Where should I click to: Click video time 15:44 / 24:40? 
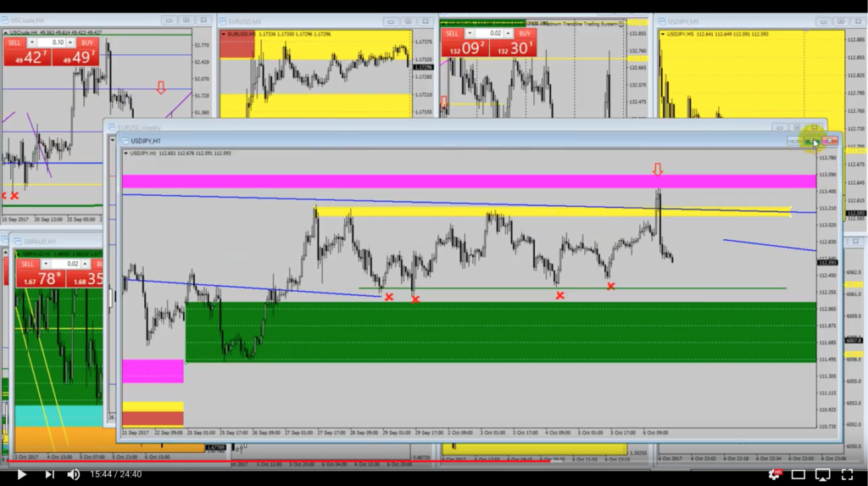(115, 474)
